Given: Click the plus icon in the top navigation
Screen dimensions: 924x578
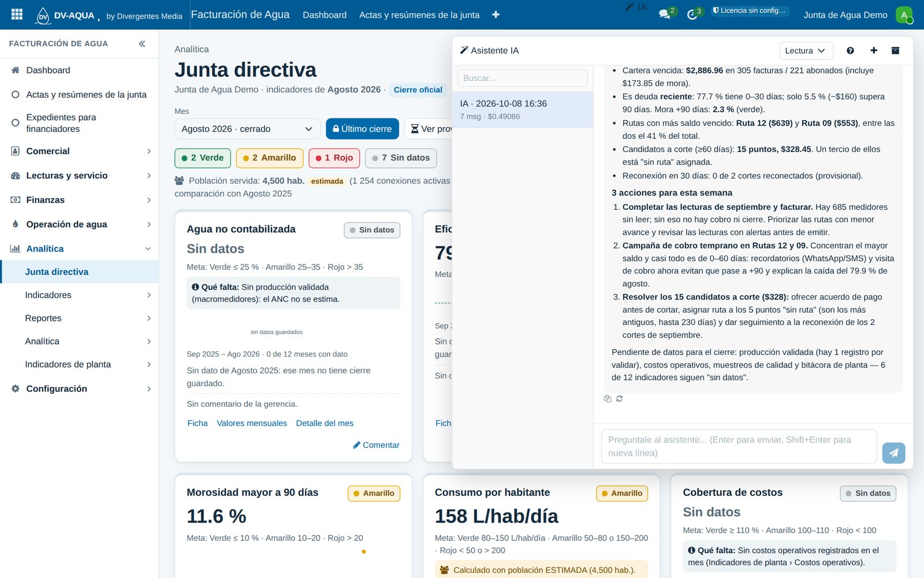Looking at the screenshot, I should pyautogui.click(x=495, y=14).
